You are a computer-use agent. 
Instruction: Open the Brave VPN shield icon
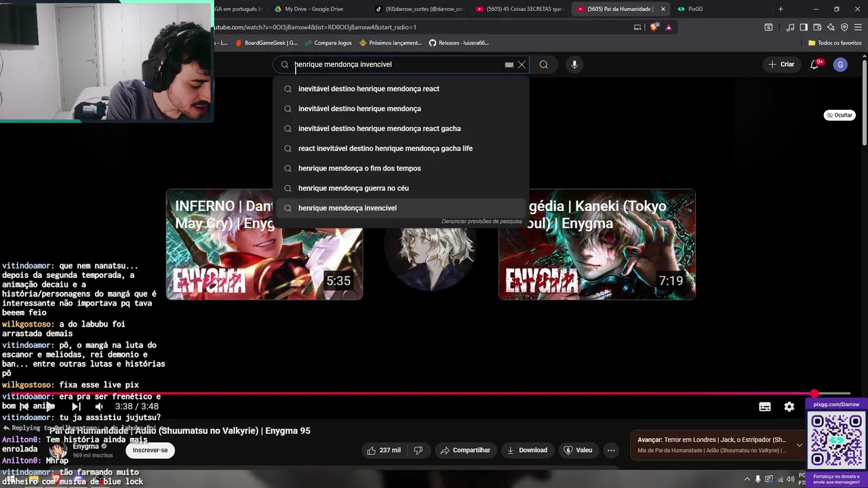click(844, 27)
